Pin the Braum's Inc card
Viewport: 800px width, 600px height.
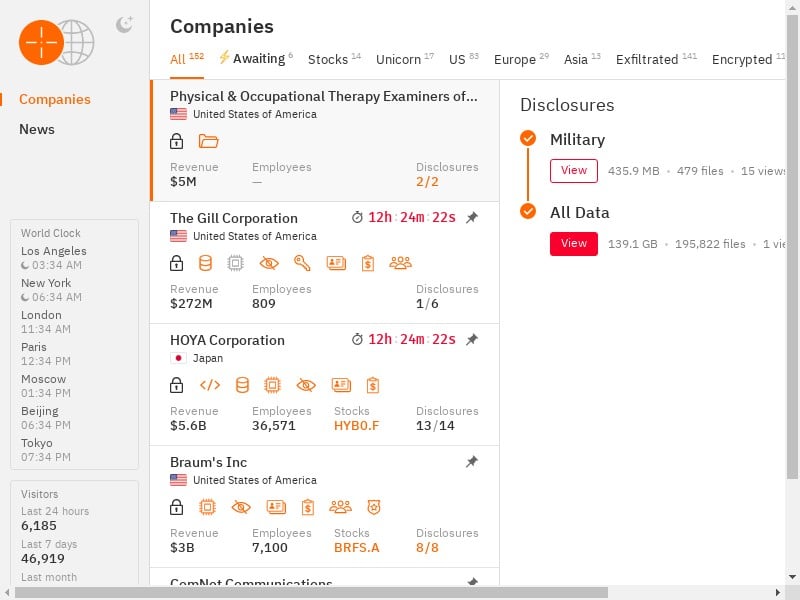pos(472,462)
